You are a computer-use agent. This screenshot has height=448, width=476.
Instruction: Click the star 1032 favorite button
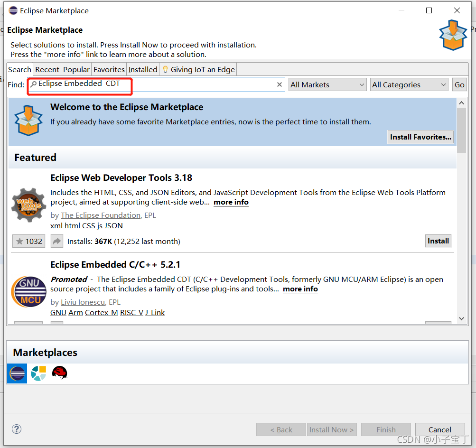click(x=29, y=241)
